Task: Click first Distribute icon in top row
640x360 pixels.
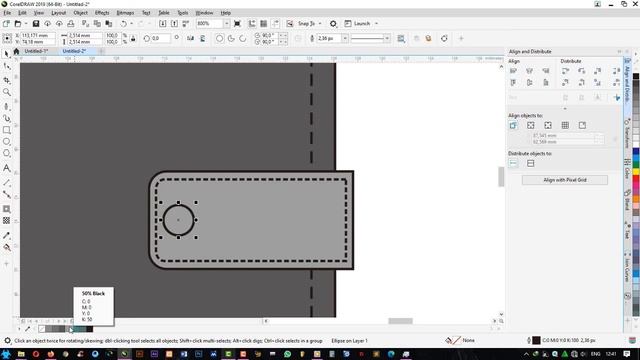Action: tap(565, 71)
